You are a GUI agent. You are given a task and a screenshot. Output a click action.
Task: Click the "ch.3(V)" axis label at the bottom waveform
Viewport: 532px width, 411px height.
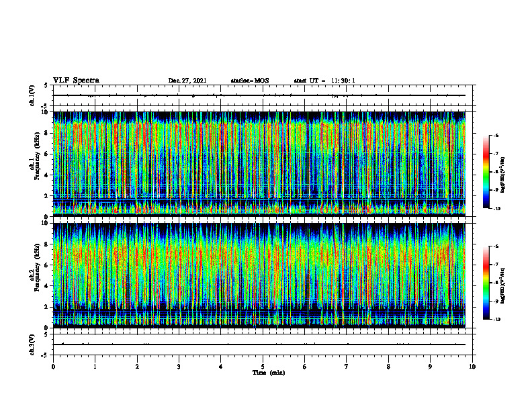pyautogui.click(x=32, y=345)
